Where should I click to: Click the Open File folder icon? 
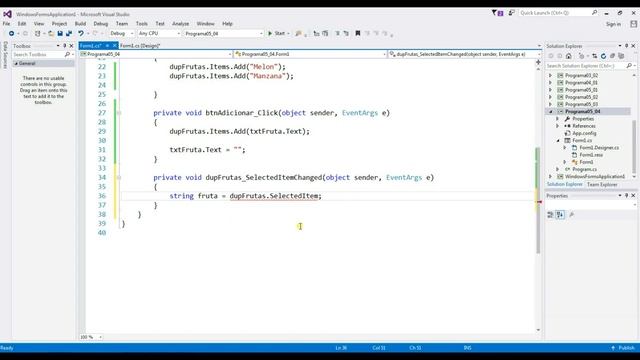pyautogui.click(x=51, y=33)
